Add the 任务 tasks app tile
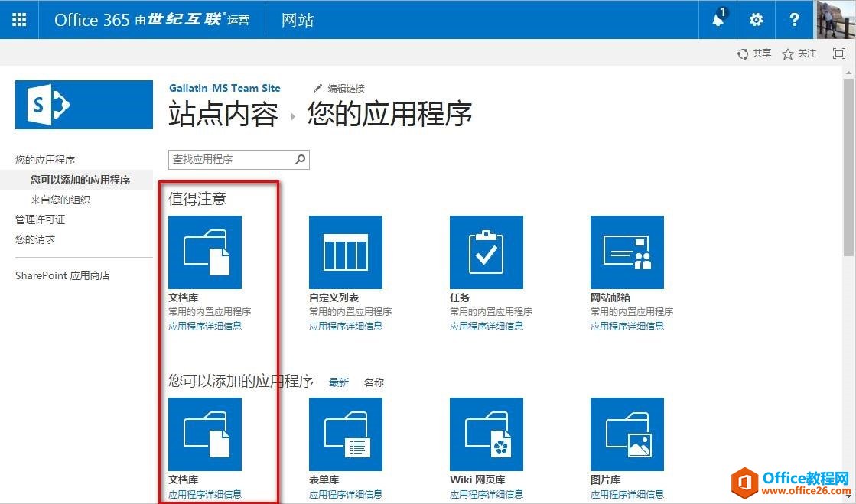 [487, 252]
